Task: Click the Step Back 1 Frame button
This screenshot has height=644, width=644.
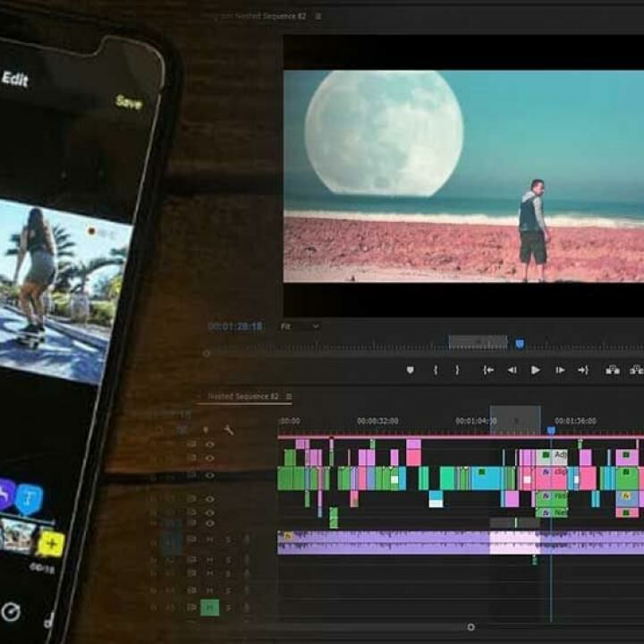Action: coord(512,370)
